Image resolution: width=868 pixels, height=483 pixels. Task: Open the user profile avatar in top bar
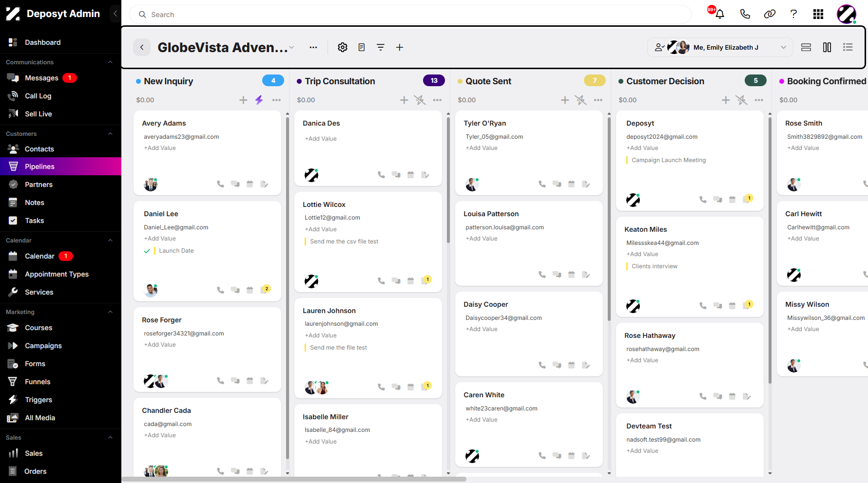click(x=847, y=14)
